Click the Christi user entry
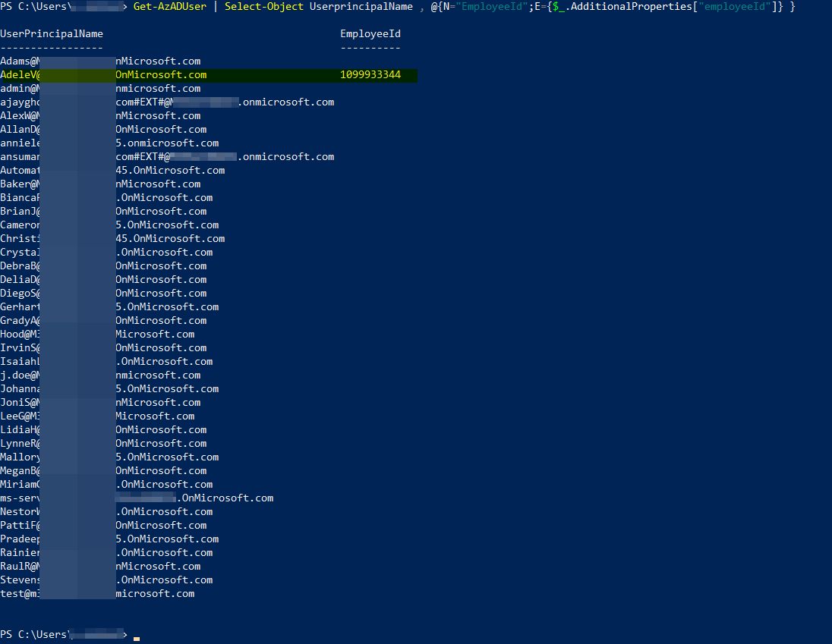The image size is (832, 644). point(112,238)
